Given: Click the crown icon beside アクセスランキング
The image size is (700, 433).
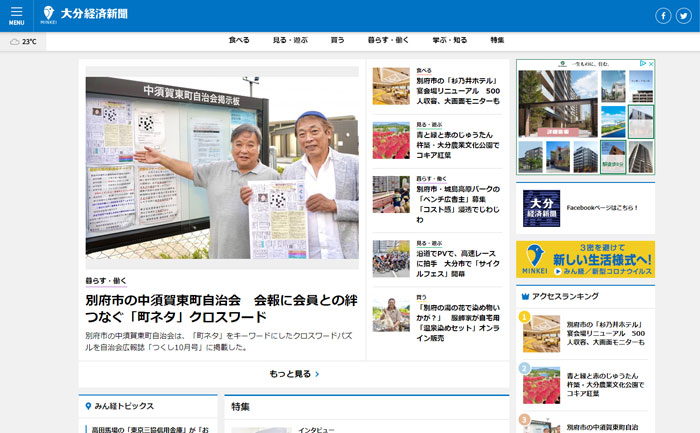Looking at the screenshot, I should pyautogui.click(x=525, y=296).
